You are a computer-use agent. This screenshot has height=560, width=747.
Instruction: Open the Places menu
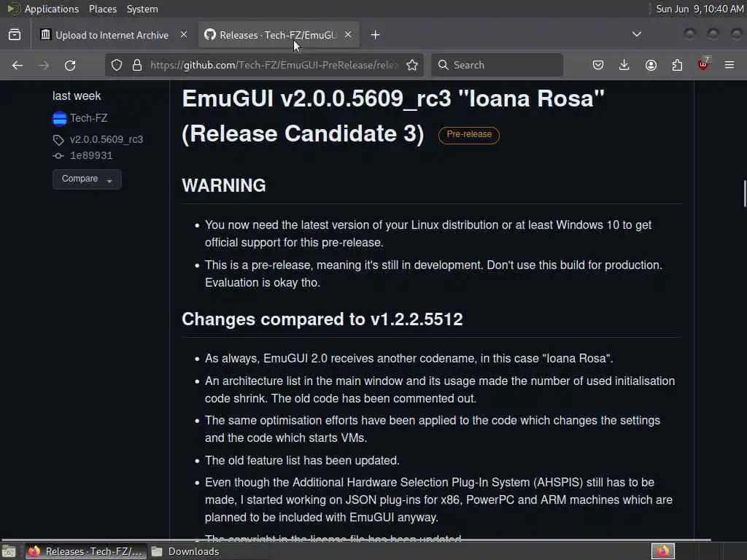point(102,9)
